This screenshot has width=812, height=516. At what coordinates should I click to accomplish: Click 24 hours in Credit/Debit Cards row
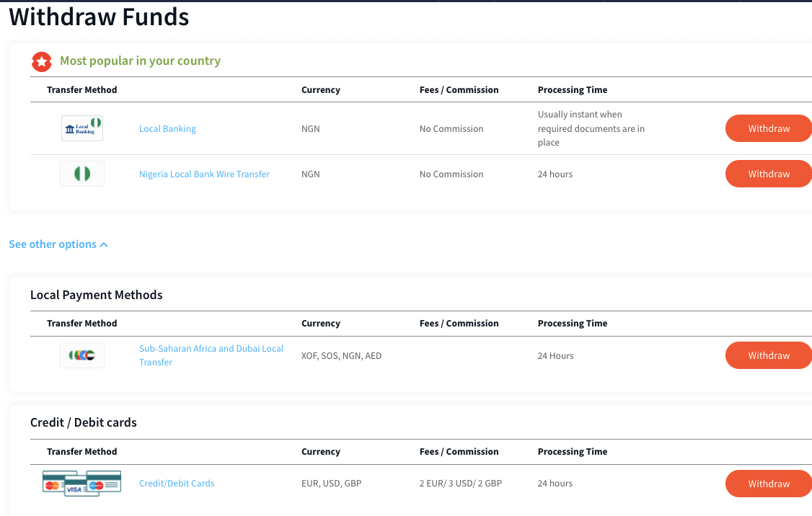coord(555,484)
